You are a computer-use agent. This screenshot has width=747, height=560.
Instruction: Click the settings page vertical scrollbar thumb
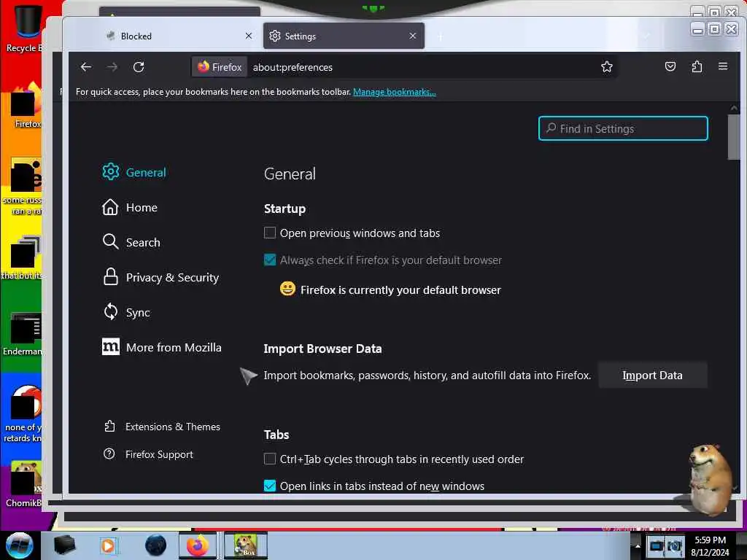tap(734, 136)
